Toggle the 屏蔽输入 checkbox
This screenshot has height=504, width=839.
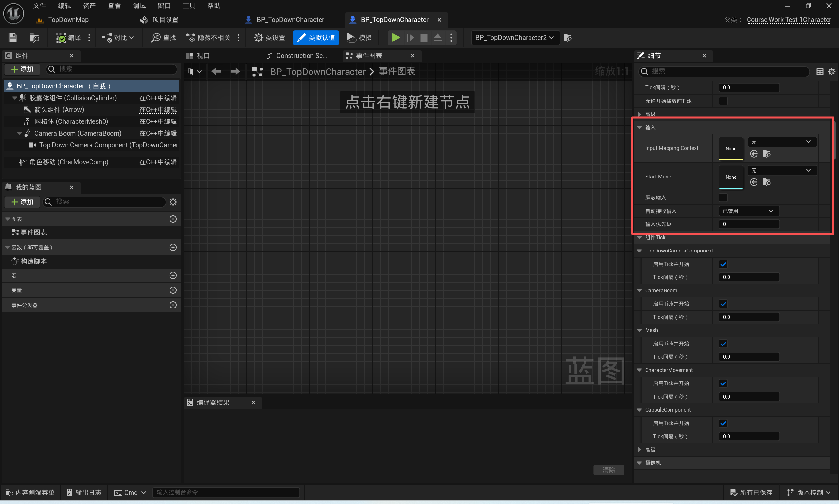(x=723, y=197)
